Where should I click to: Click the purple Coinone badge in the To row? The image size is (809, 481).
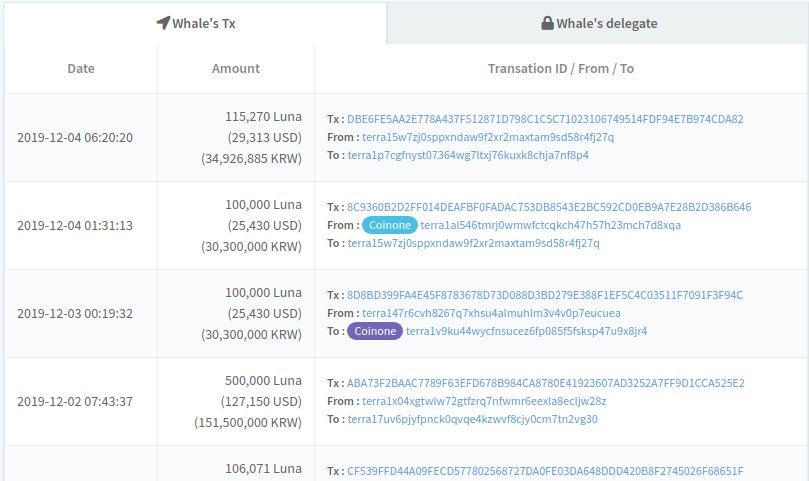click(375, 331)
